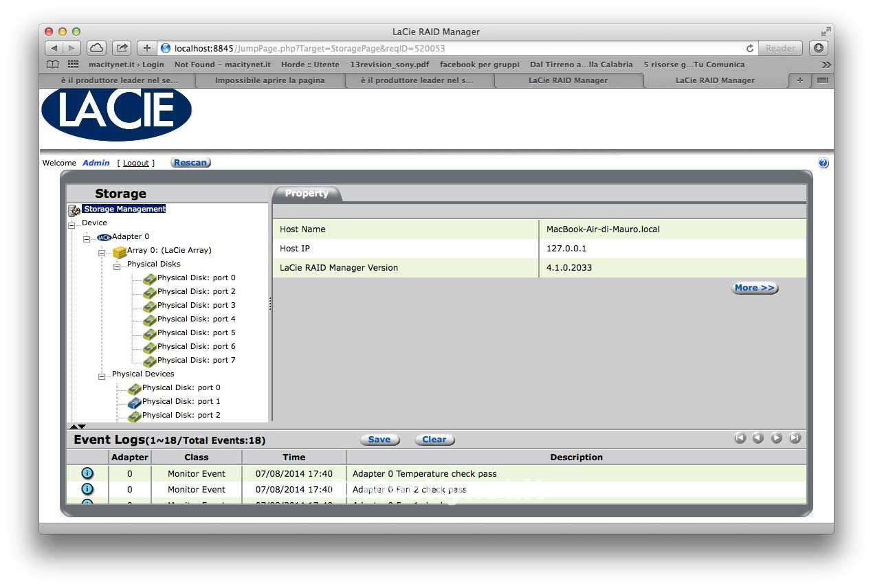
Task: Go to next page of event logs
Action: point(777,438)
